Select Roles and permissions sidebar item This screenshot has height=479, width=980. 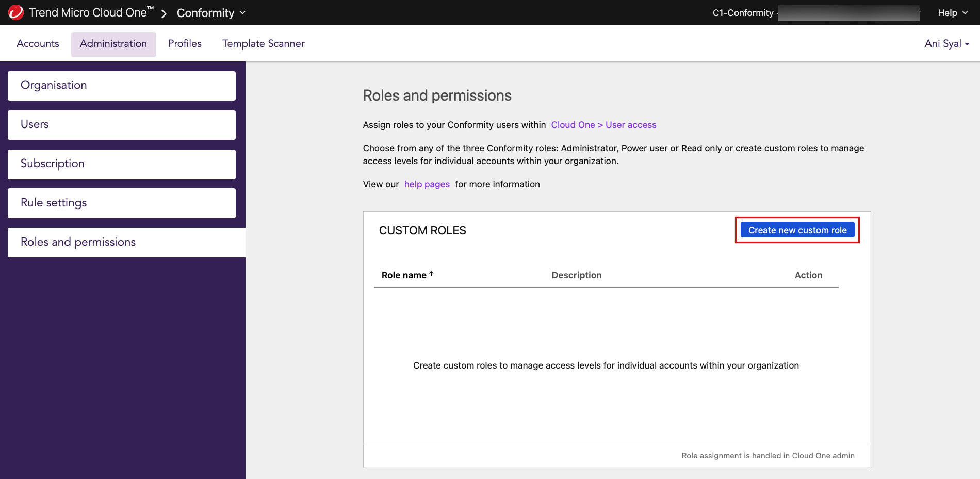click(x=126, y=242)
